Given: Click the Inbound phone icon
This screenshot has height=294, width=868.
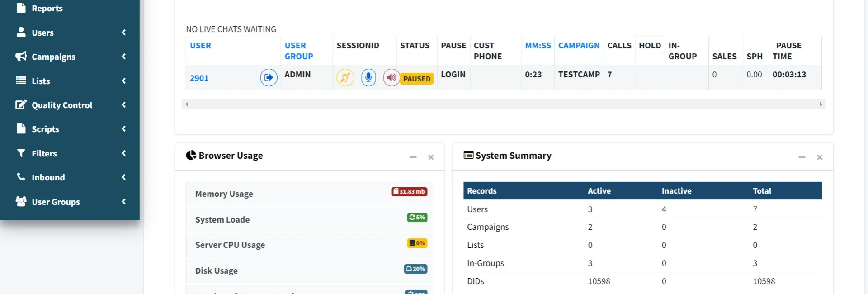Looking at the screenshot, I should click(x=21, y=177).
